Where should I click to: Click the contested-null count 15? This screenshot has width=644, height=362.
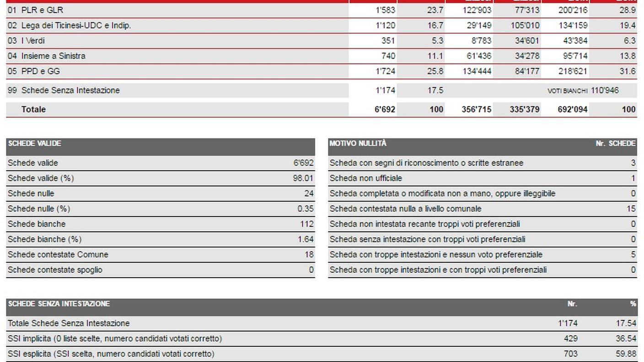pos(631,209)
